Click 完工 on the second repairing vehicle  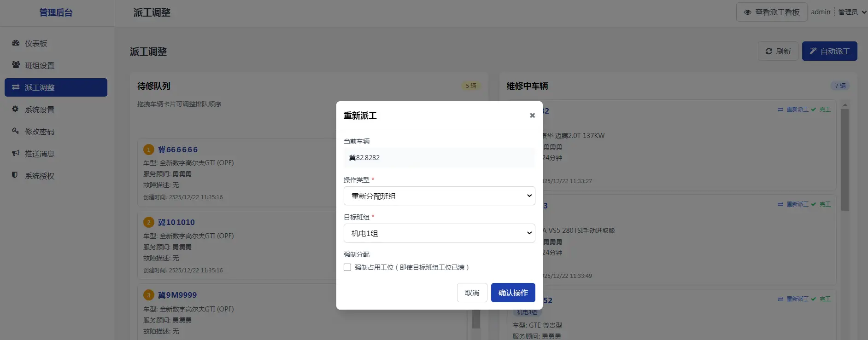coord(821,204)
